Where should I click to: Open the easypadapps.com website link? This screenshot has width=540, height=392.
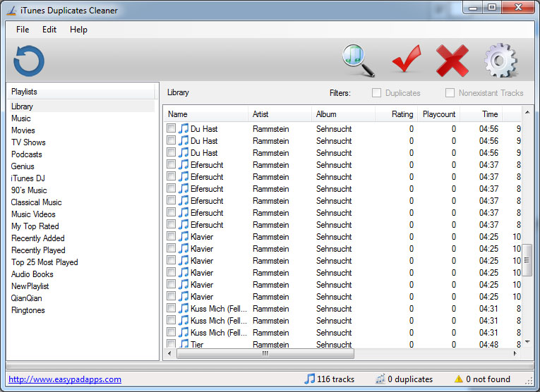point(65,379)
